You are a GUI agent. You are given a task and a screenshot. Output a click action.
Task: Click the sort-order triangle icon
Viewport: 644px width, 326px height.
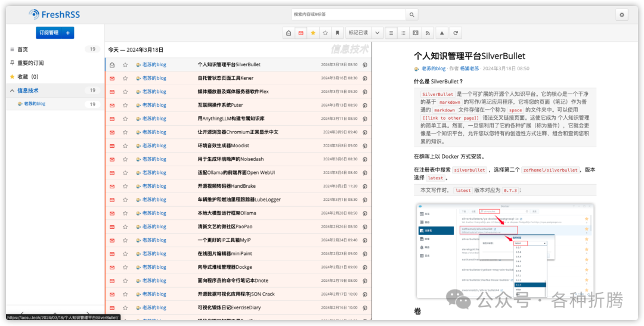pos(442,33)
